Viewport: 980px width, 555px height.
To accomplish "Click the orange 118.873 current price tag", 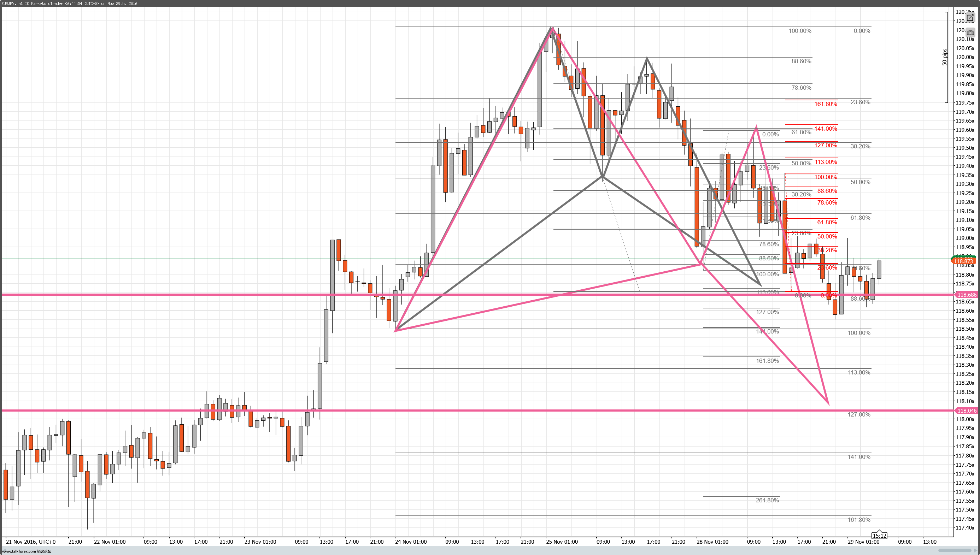I will 964,261.
